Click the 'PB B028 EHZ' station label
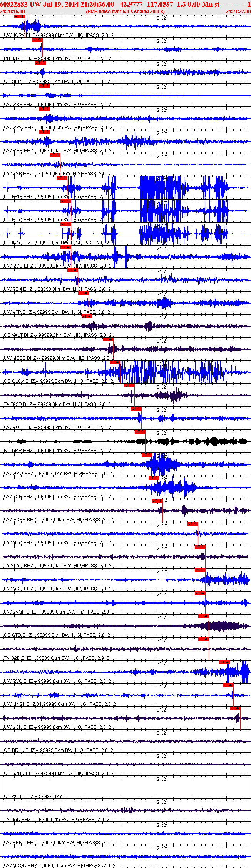The image size is (251, 868). pos(18,58)
